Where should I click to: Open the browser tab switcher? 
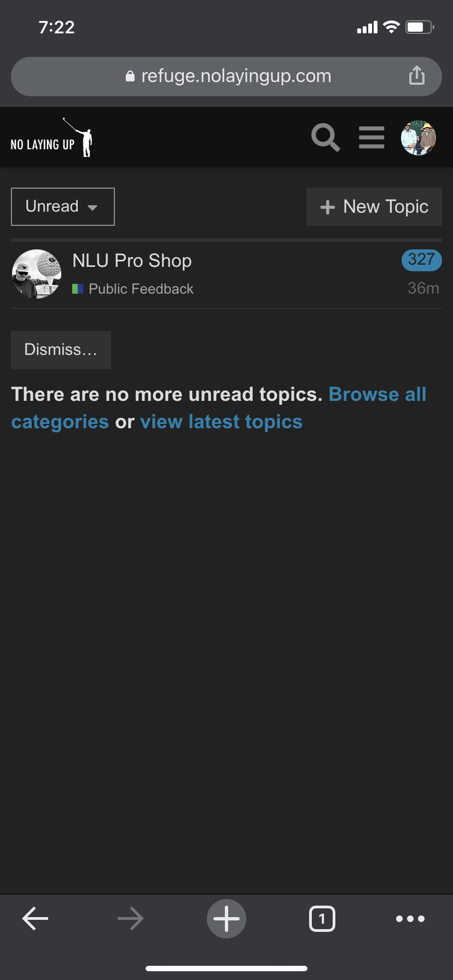coord(322,919)
